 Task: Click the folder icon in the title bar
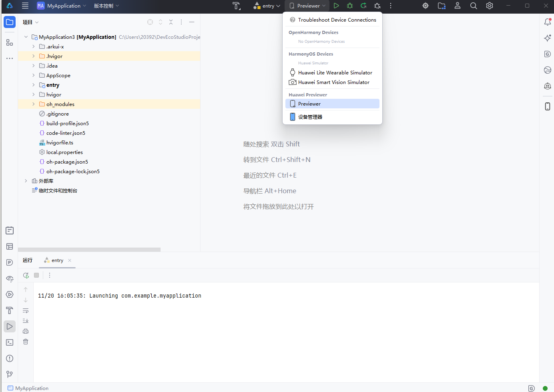point(442,6)
